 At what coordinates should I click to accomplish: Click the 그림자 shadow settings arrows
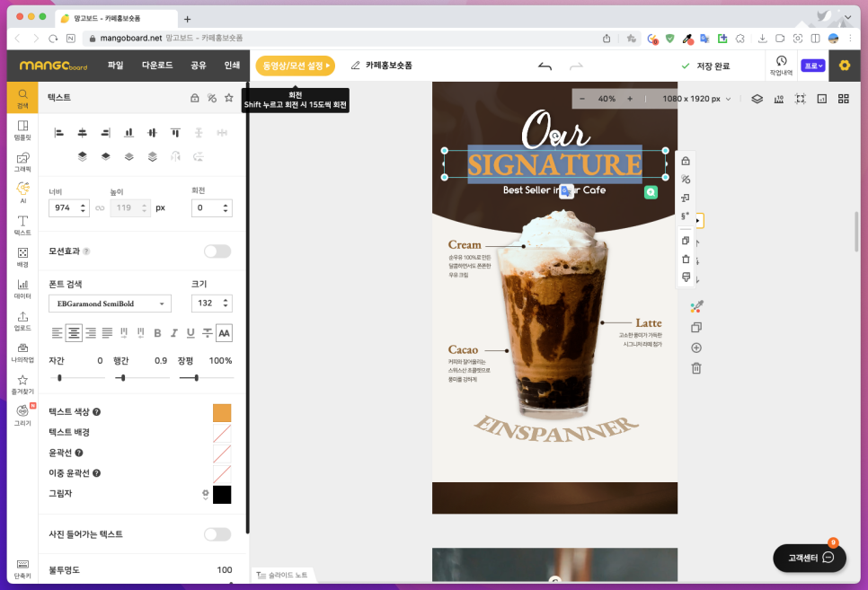coord(206,494)
